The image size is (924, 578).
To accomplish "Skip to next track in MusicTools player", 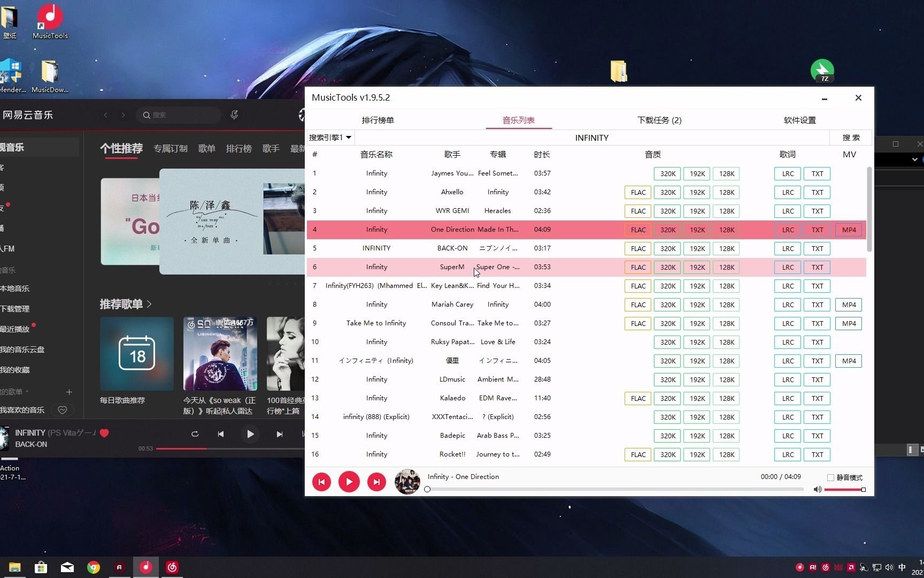I will click(x=376, y=482).
